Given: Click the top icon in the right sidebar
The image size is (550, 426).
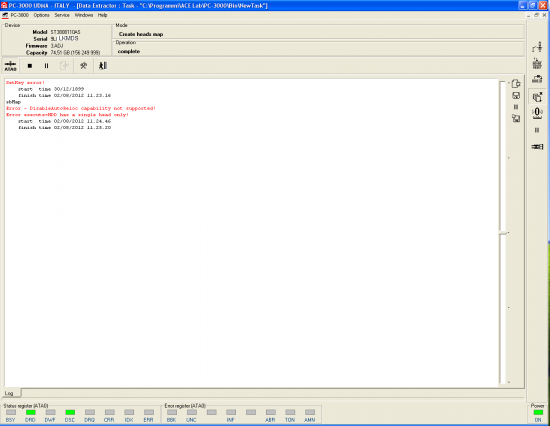Looking at the screenshot, I should 537,47.
